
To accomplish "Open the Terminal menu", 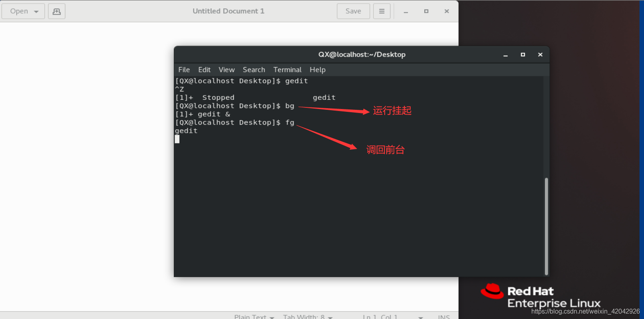I will [287, 69].
